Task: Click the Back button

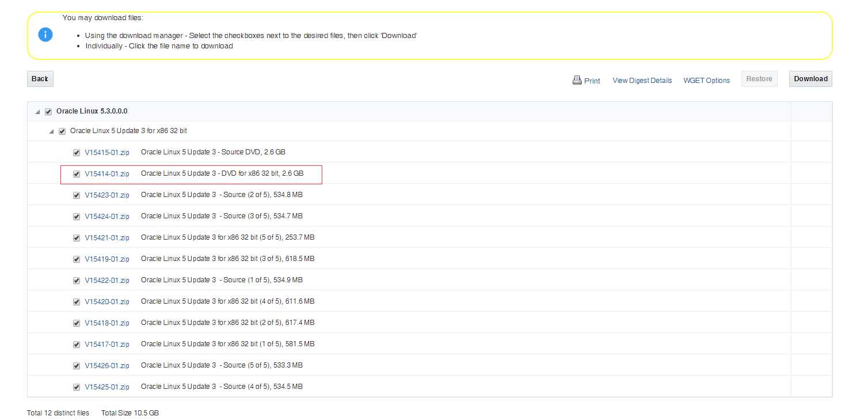Action: pyautogui.click(x=40, y=79)
